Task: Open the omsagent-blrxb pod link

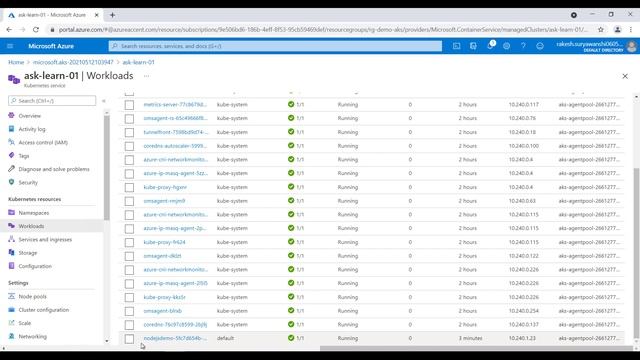Action: [x=162, y=311]
